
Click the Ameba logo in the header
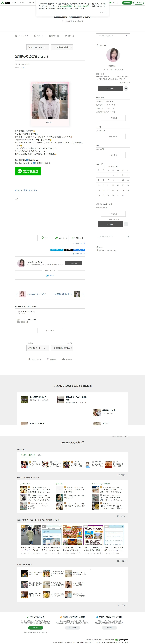click(6, 3)
